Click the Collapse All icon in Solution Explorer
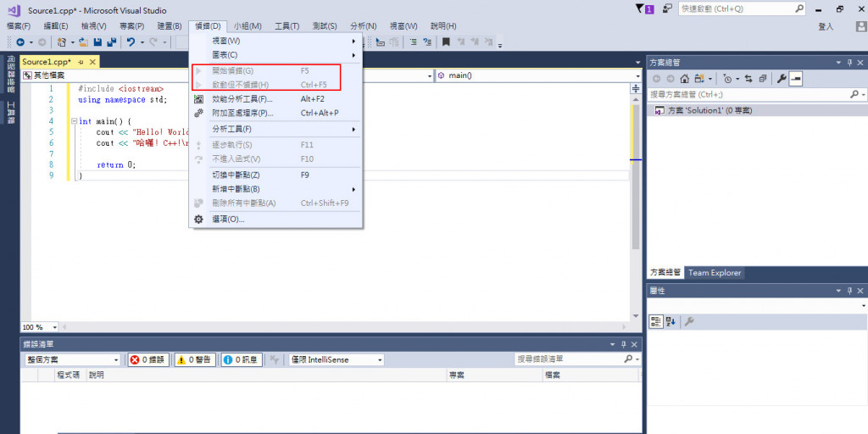 pos(763,79)
